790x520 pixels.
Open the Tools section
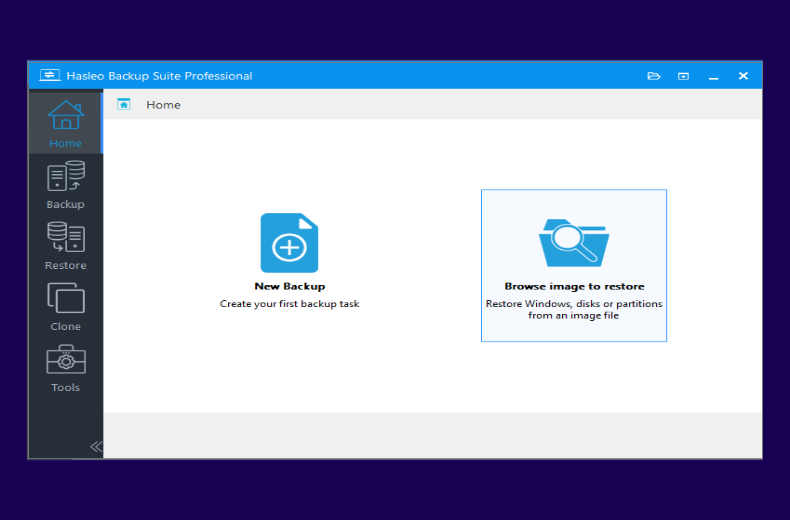(x=65, y=367)
